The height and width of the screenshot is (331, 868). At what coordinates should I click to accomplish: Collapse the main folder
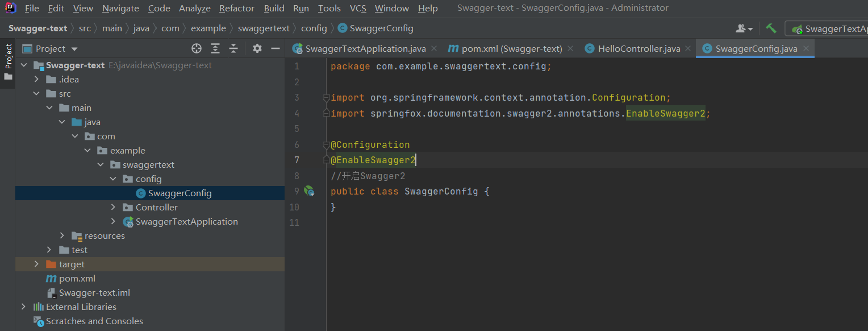click(49, 107)
